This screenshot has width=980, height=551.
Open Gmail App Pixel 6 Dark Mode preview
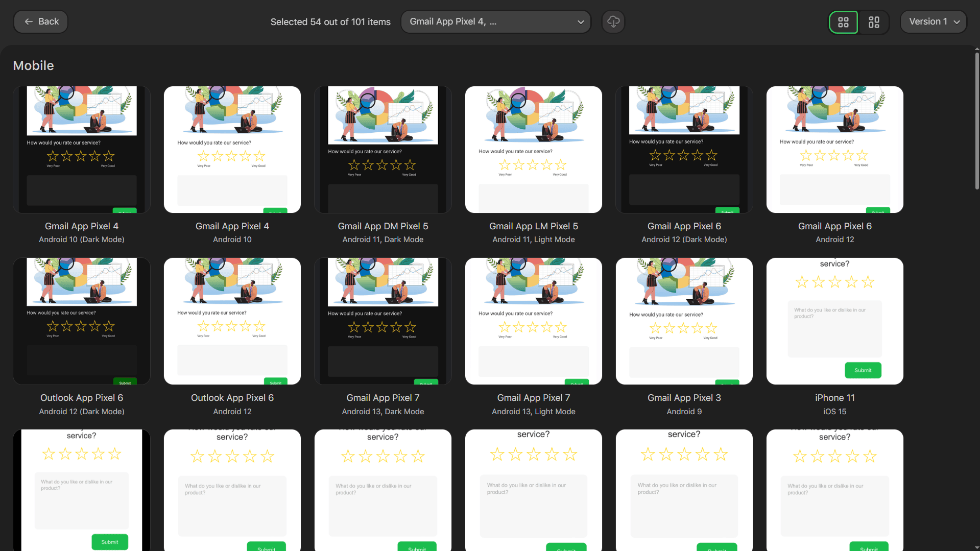[x=684, y=150]
